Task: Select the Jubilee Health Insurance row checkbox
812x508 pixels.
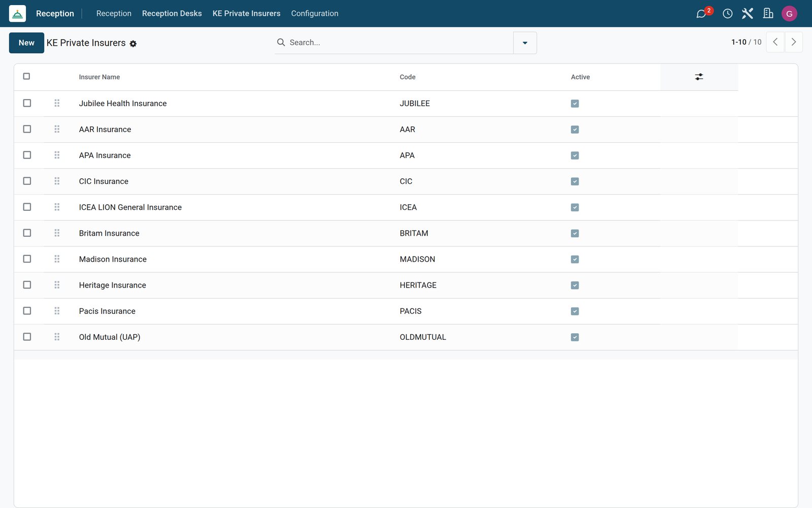Action: click(27, 103)
